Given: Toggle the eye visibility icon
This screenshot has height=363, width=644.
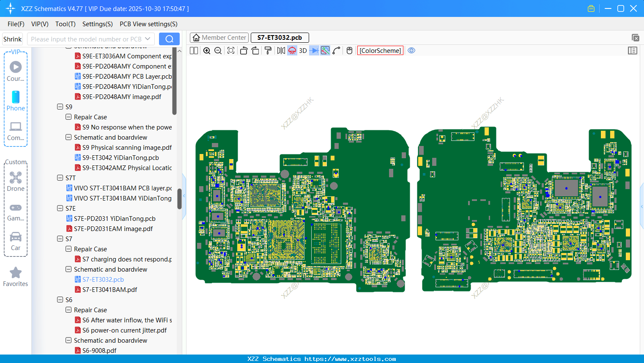Looking at the screenshot, I should pyautogui.click(x=411, y=51).
